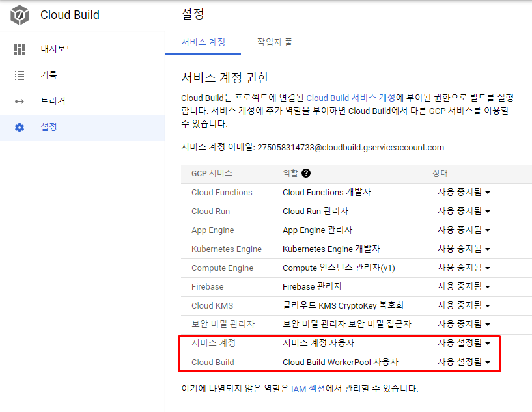Viewport: 532px width, 412px height.
Task: Click the Kubernetes Engine service name cell
Action: (227, 249)
